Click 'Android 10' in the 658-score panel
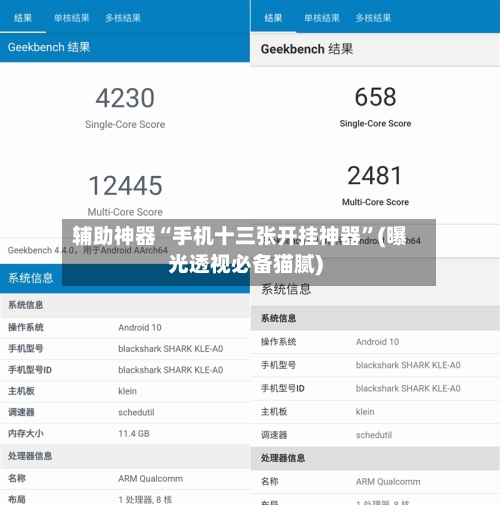This screenshot has height=505, width=500. tap(377, 342)
